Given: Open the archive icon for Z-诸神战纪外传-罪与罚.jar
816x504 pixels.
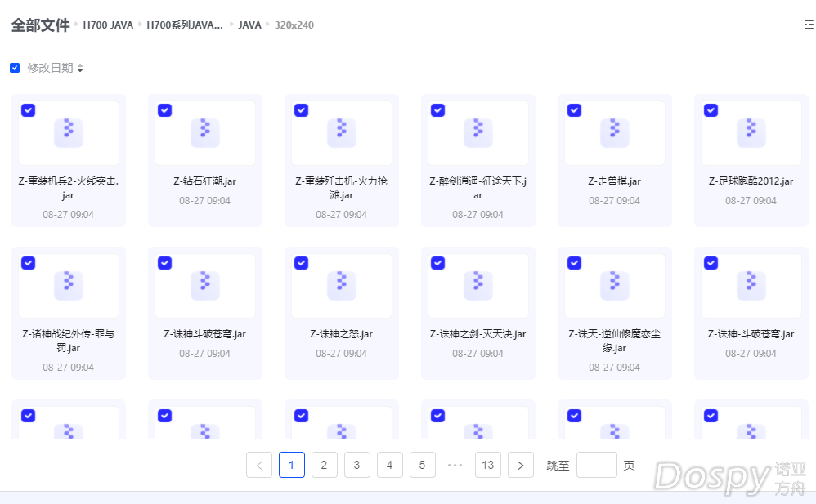Looking at the screenshot, I should 68,286.
